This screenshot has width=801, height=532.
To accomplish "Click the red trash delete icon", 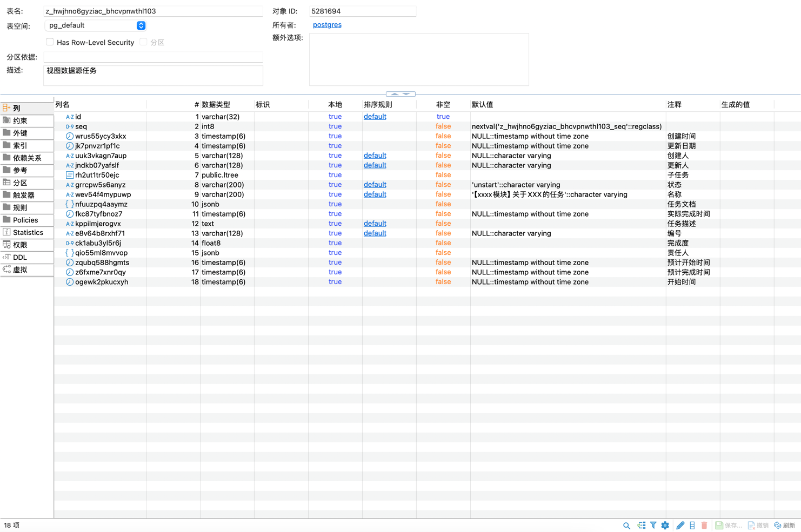I will (703, 525).
